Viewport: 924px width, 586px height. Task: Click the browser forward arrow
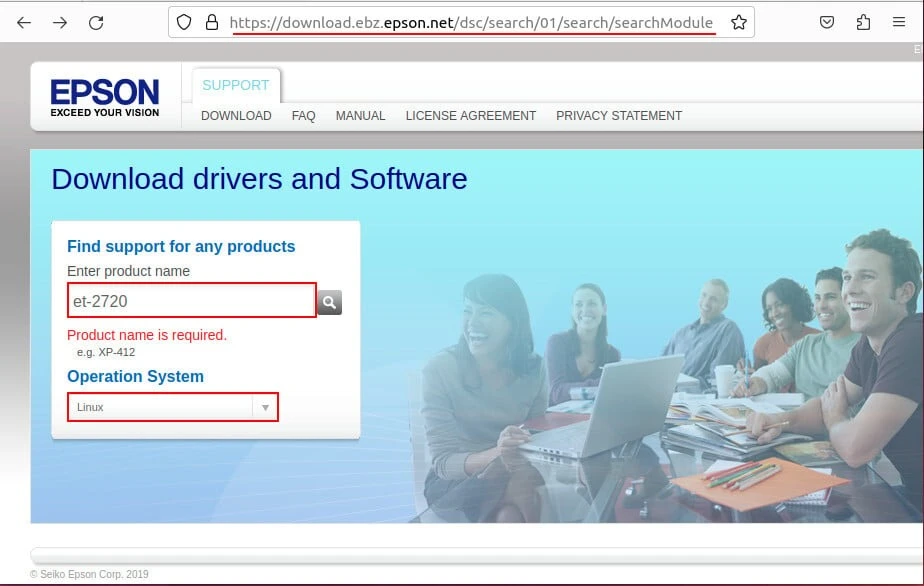tap(60, 22)
